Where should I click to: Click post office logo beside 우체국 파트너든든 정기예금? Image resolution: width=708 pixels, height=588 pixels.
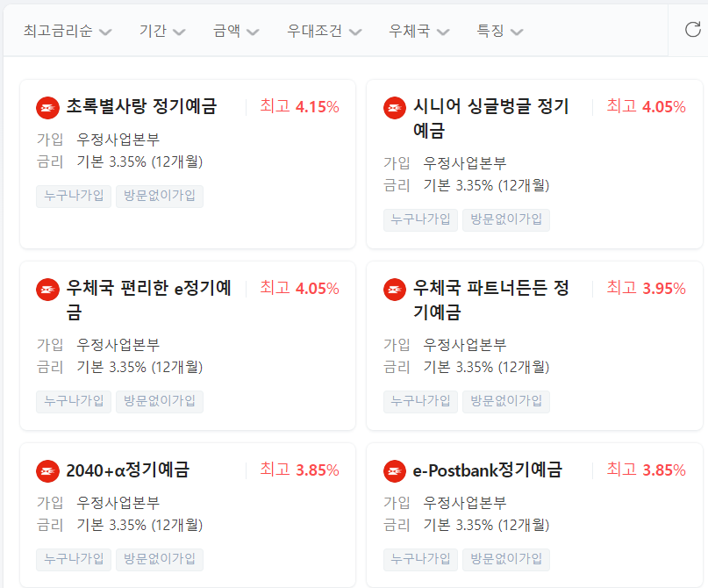coord(395,290)
